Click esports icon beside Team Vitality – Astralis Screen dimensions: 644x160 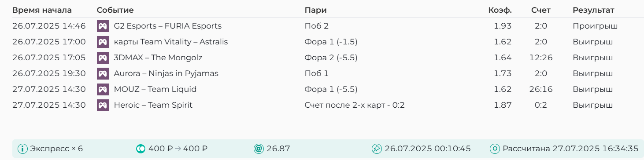pos(103,42)
